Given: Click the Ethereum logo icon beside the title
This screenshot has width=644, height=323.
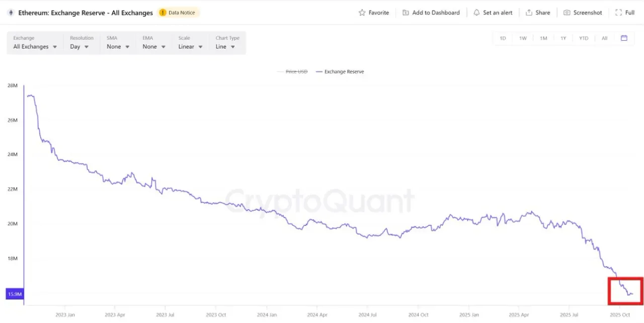Looking at the screenshot, I should pos(11,13).
